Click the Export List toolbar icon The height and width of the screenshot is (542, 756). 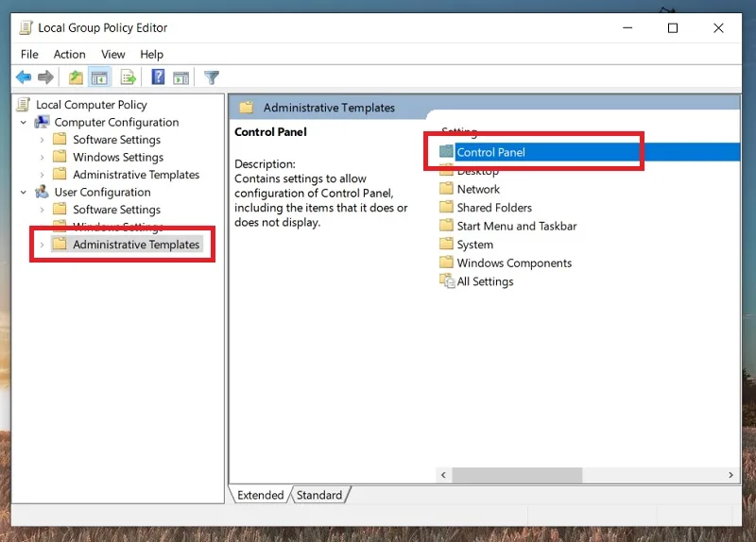[x=129, y=77]
